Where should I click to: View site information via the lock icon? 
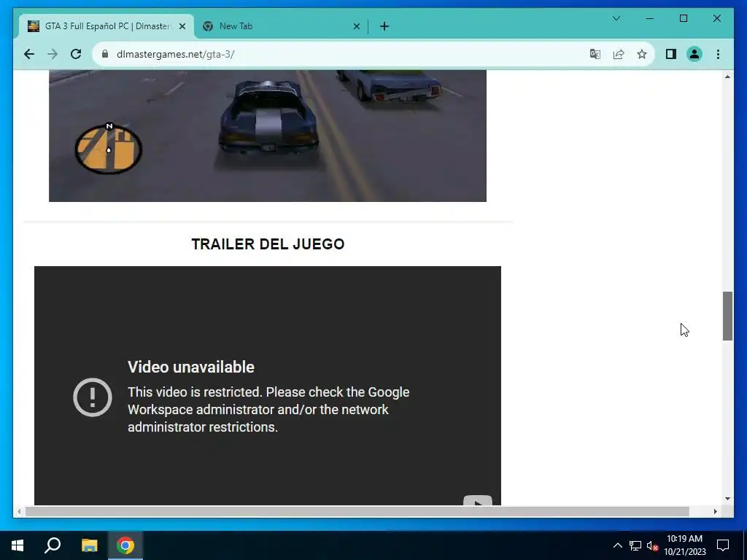105,54
